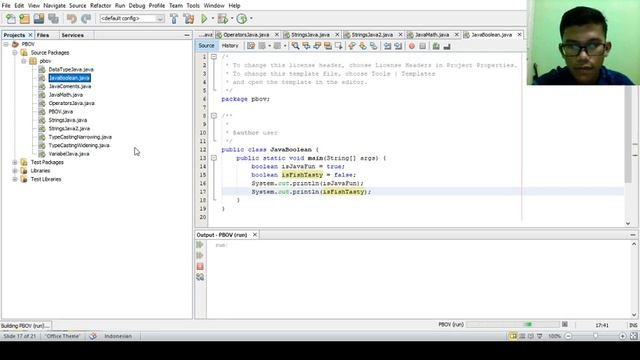
Task: Expand the Libraries node
Action: (x=15, y=171)
